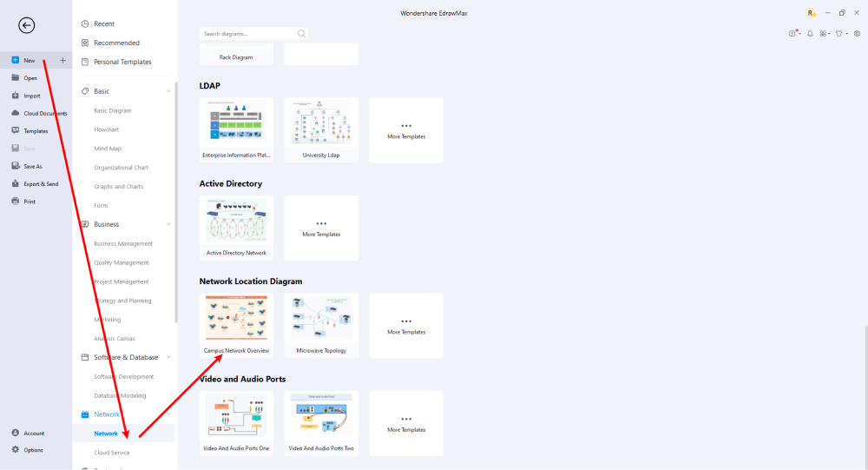Collapse the Network category chevron
The image size is (868, 470).
point(169,414)
